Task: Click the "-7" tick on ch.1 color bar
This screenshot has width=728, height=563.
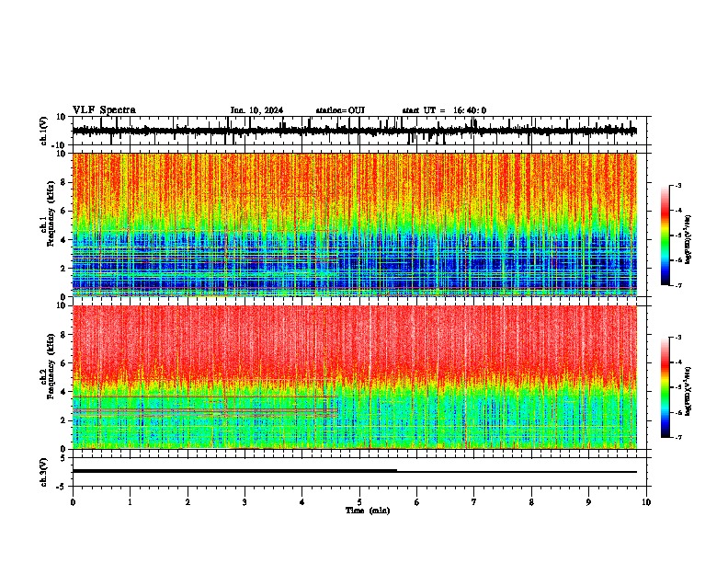Action: coord(677,285)
